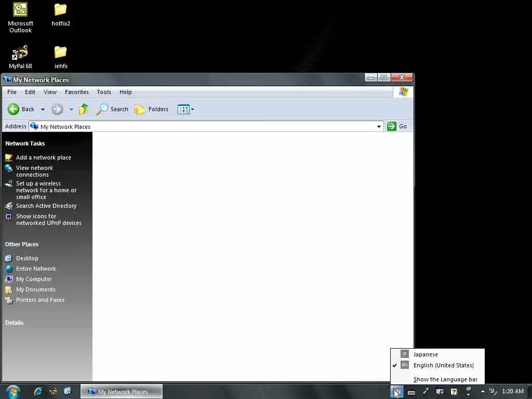Open the hotfix2 folder on desktop
The height and width of the screenshot is (399, 532).
[x=60, y=14]
